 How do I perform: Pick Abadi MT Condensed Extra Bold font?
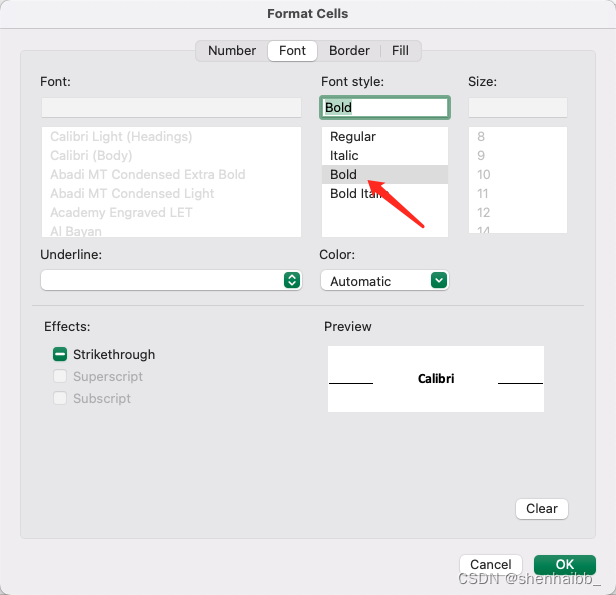click(171, 174)
